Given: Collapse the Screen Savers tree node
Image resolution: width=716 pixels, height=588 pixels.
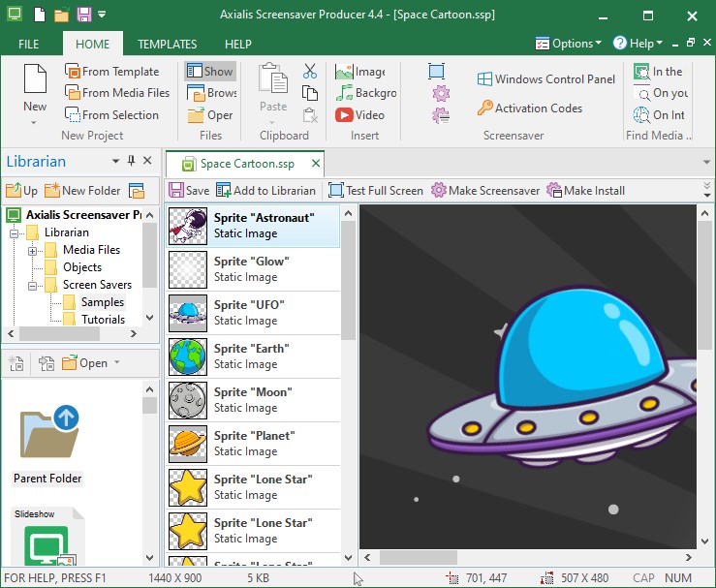Looking at the screenshot, I should point(32,286).
